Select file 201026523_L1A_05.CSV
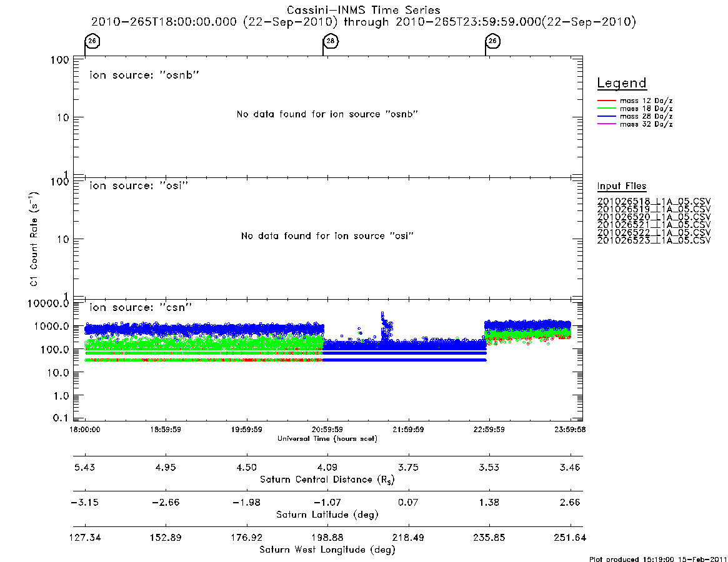728x562 pixels. coord(654,240)
